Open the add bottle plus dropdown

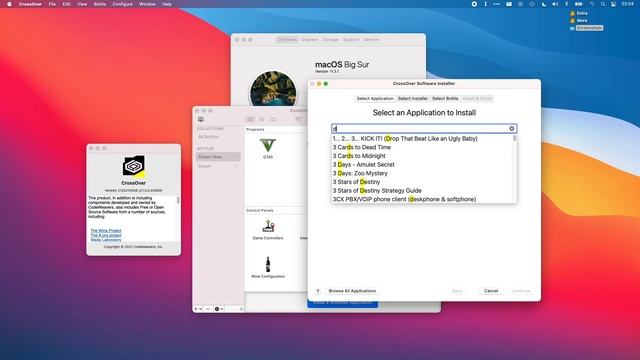198,309
